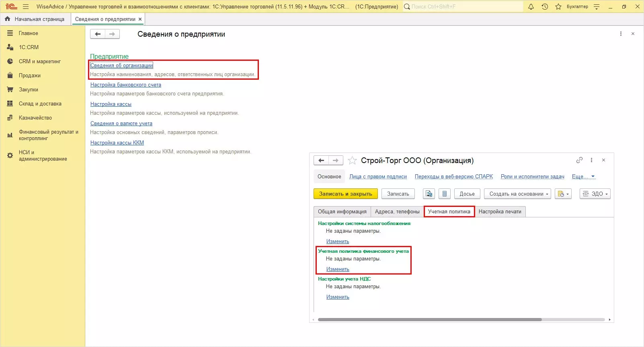
Task: Go to Начальная страница home tab
Action: point(35,19)
